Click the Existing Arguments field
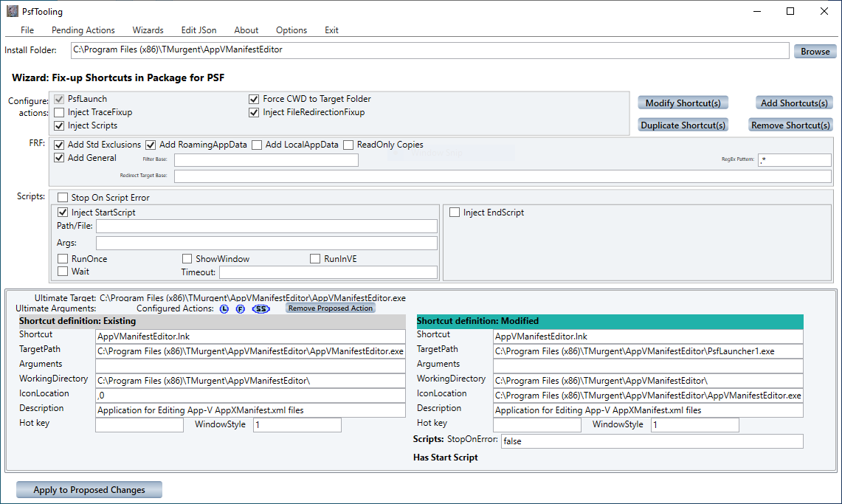The width and height of the screenshot is (842, 504). [251, 366]
